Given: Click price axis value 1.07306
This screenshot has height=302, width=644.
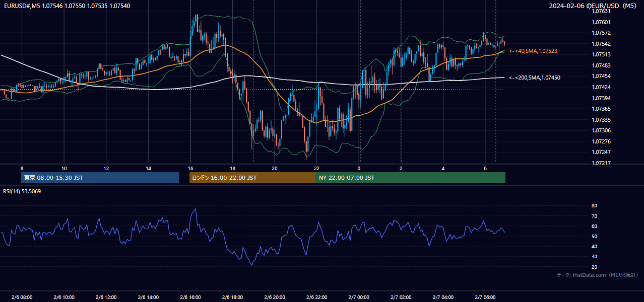Looking at the screenshot, I should (601, 130).
